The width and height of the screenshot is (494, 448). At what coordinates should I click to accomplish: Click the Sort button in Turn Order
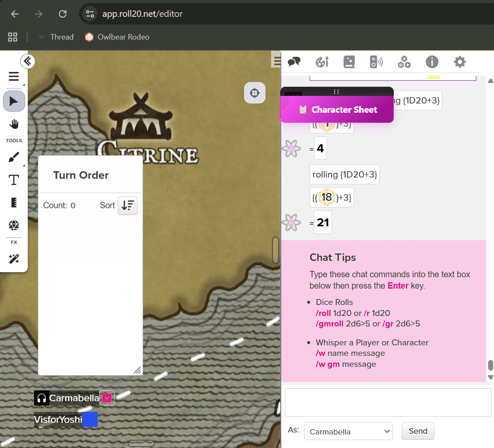(127, 205)
